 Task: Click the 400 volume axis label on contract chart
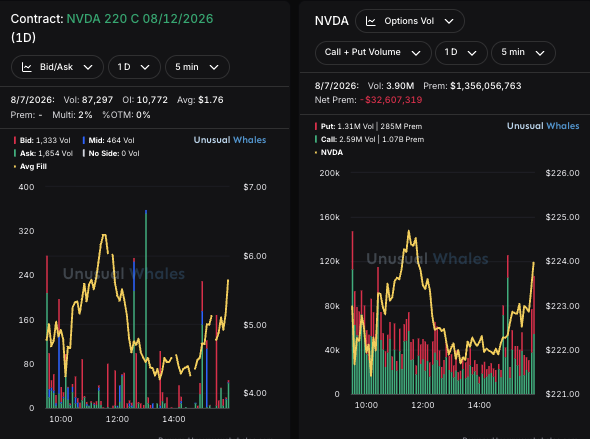pyautogui.click(x=26, y=187)
